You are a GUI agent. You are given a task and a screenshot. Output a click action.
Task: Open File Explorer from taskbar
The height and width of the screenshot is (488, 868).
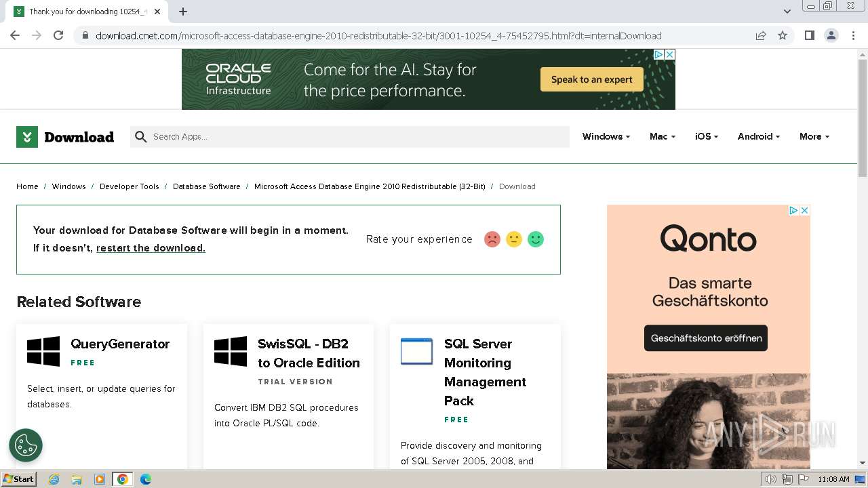77,479
